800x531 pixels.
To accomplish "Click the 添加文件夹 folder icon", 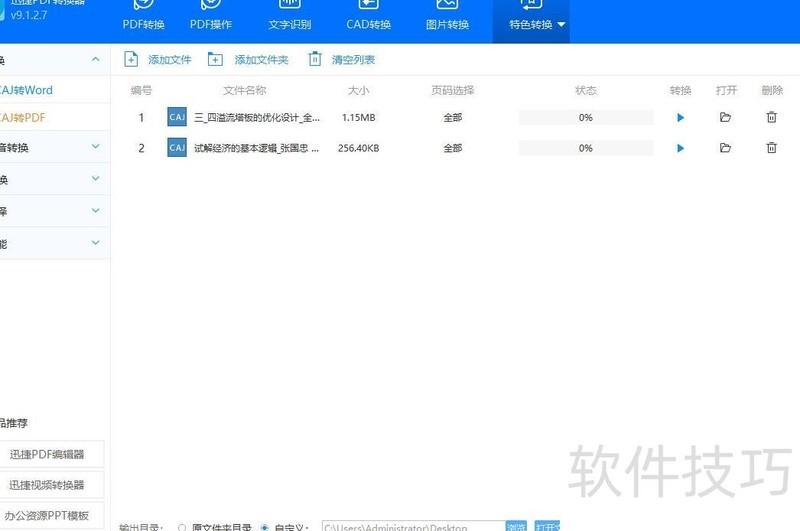I will point(215,60).
